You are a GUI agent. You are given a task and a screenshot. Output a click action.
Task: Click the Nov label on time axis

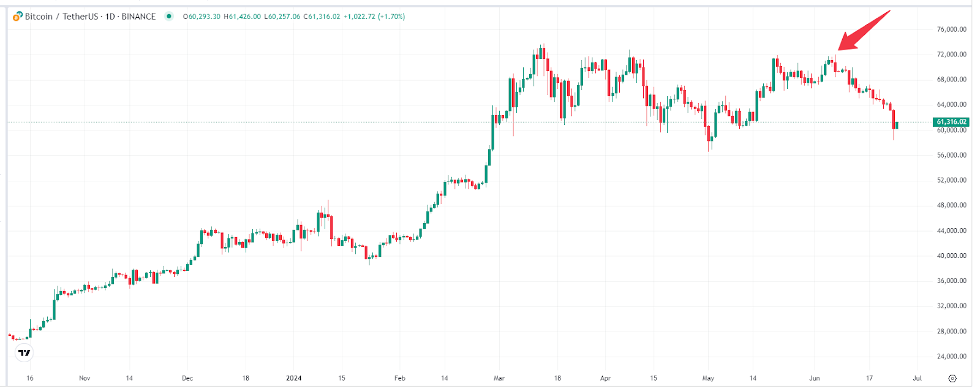click(85, 378)
